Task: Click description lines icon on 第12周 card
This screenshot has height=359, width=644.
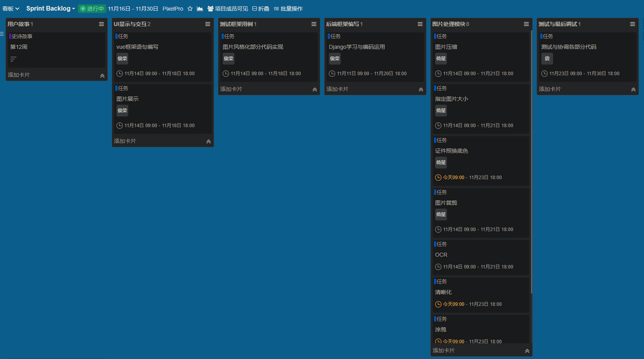Action: tap(13, 59)
